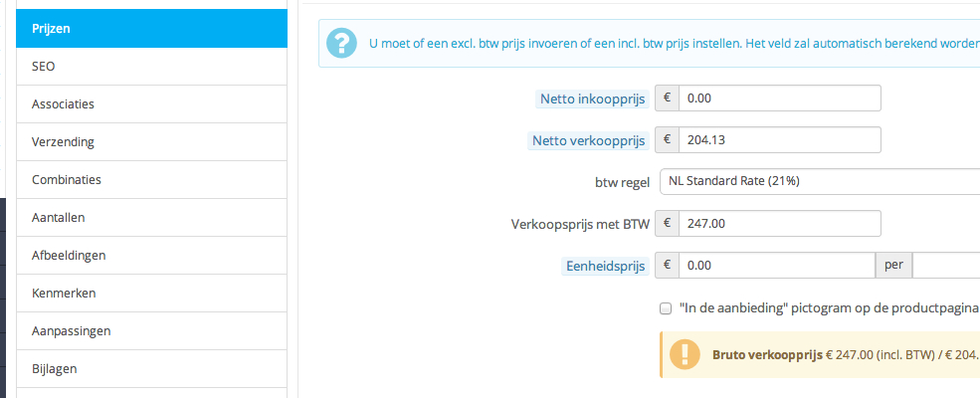Click the euro symbol beside Eenheidsprijs
This screenshot has height=398, width=980.
(x=667, y=266)
